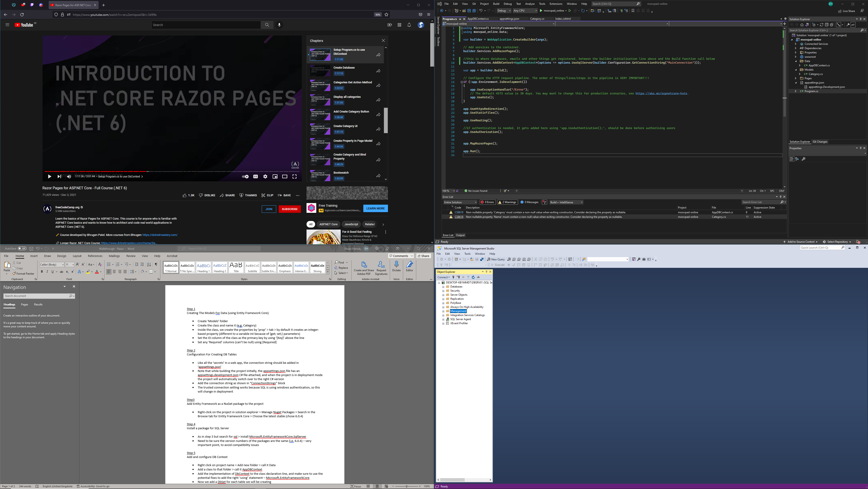
Task: Switch YouTube player to theater mode
Action: click(x=285, y=176)
